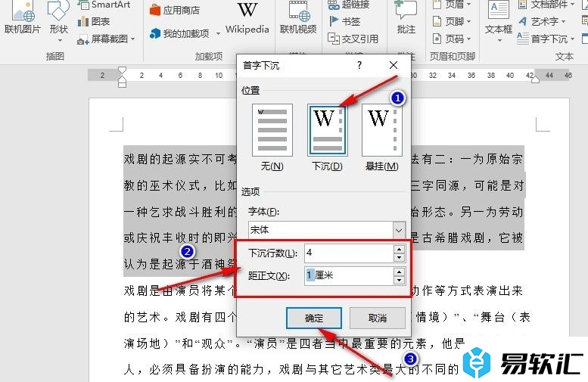This screenshot has width=588, height=382.
Task: Decrease 下沉行数 with down arrow
Action: [400, 257]
